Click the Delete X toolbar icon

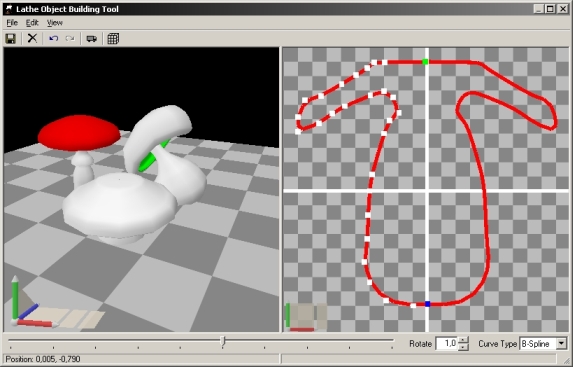tap(33, 38)
